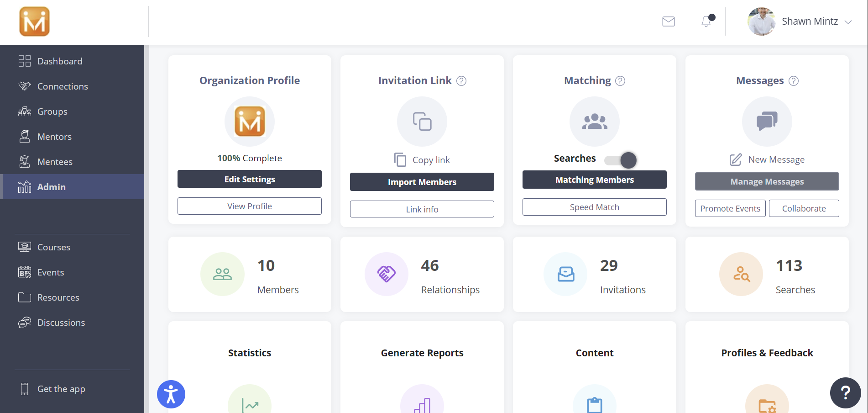Image resolution: width=868 pixels, height=413 pixels.
Task: Click the Groups people icon
Action: coord(25,111)
